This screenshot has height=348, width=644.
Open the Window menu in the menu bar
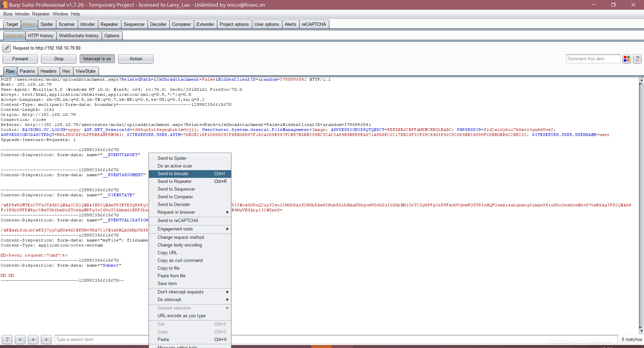click(60, 14)
